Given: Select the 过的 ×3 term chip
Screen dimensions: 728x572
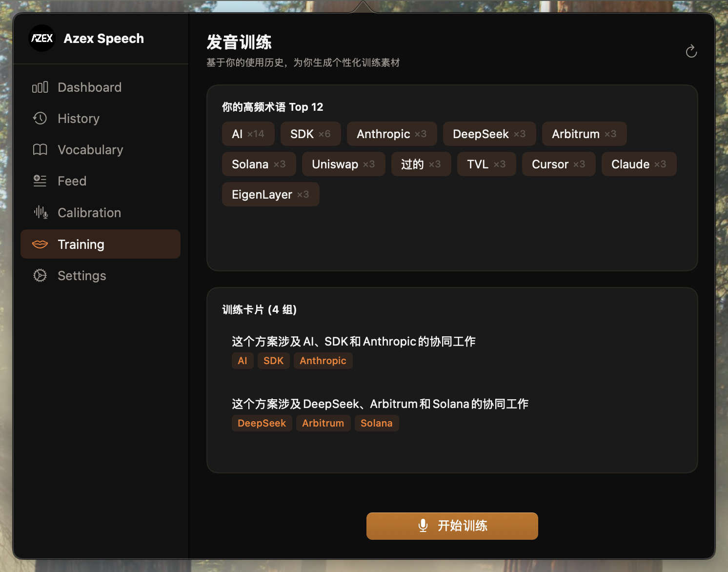Looking at the screenshot, I should [x=421, y=164].
